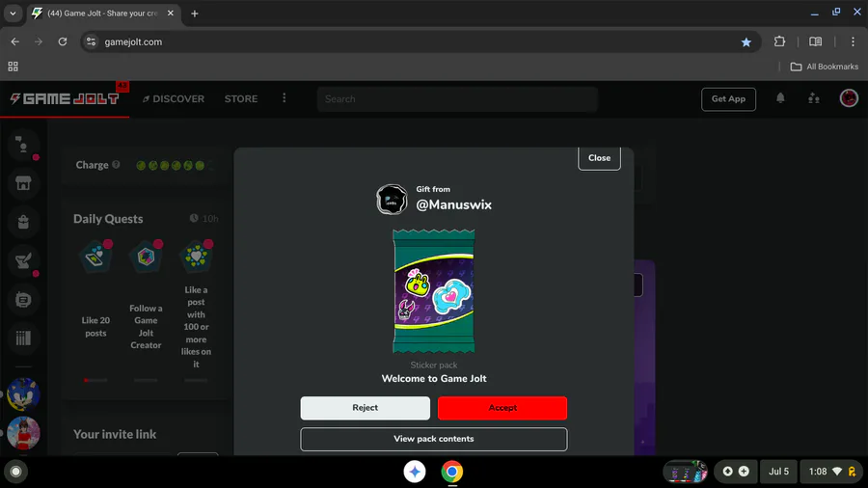The width and height of the screenshot is (868, 488).
Task: Click the Get App button
Action: point(728,99)
